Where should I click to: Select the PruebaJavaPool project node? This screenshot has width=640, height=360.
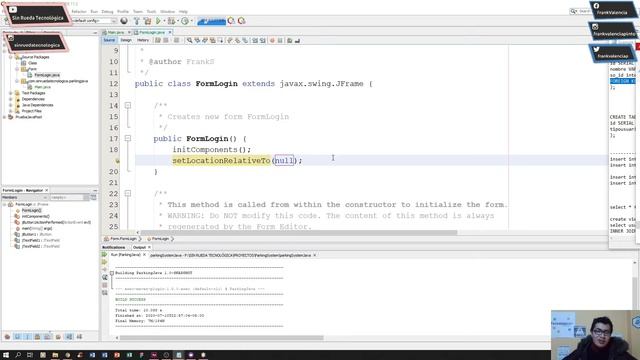click(29, 117)
